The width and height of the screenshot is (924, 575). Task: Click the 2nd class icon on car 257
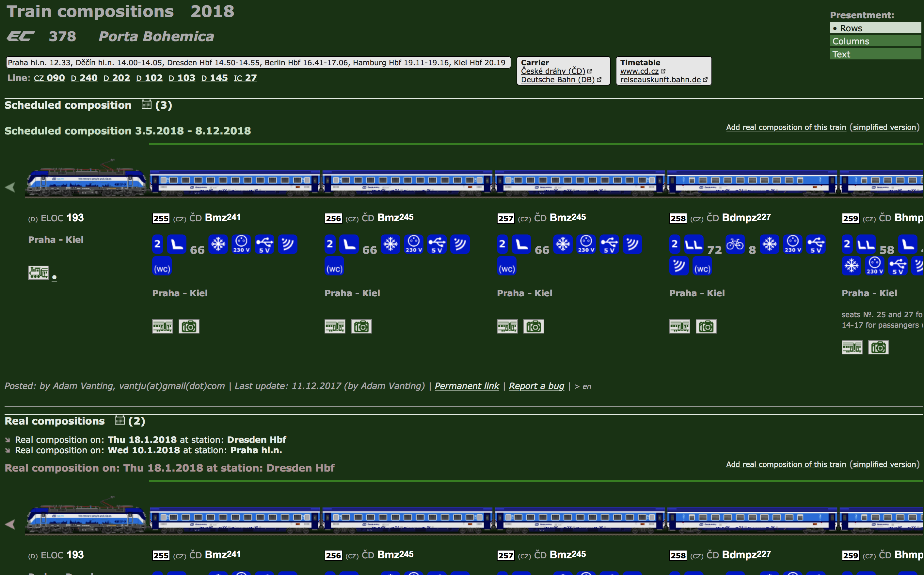pos(502,244)
